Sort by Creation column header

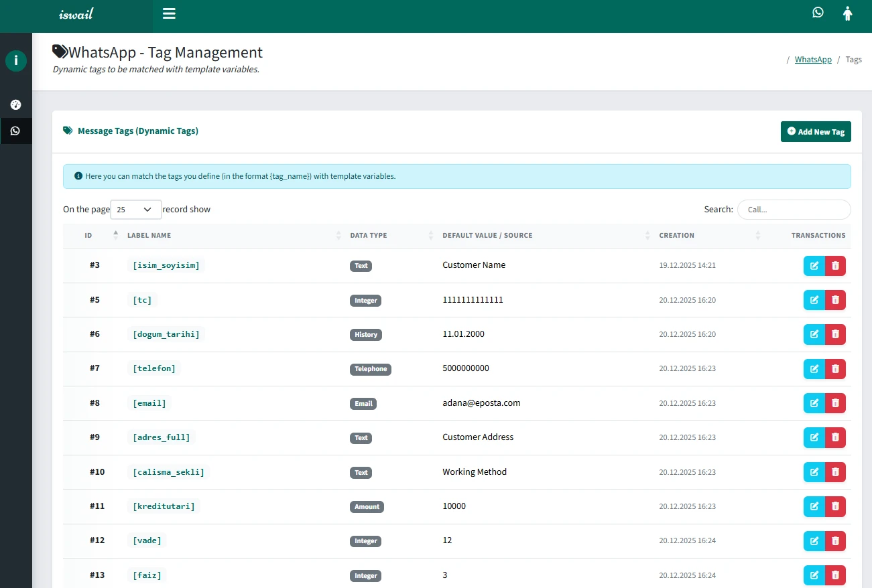tap(677, 236)
